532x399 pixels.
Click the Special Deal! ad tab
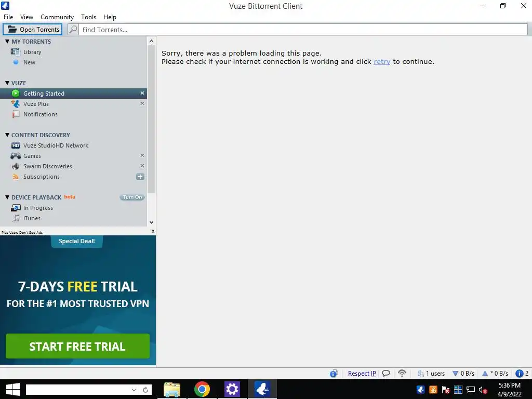(77, 241)
